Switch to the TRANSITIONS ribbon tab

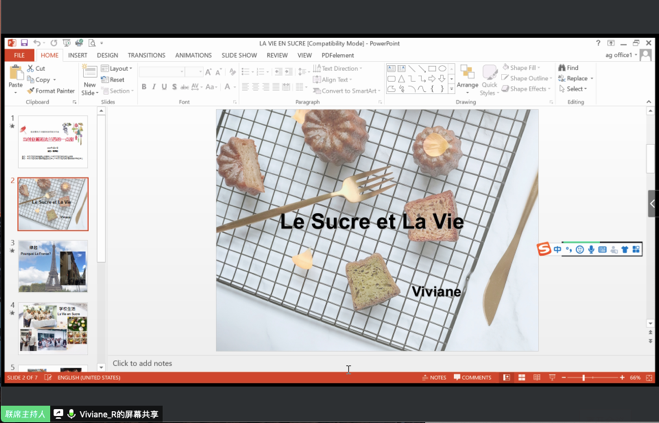tap(146, 56)
